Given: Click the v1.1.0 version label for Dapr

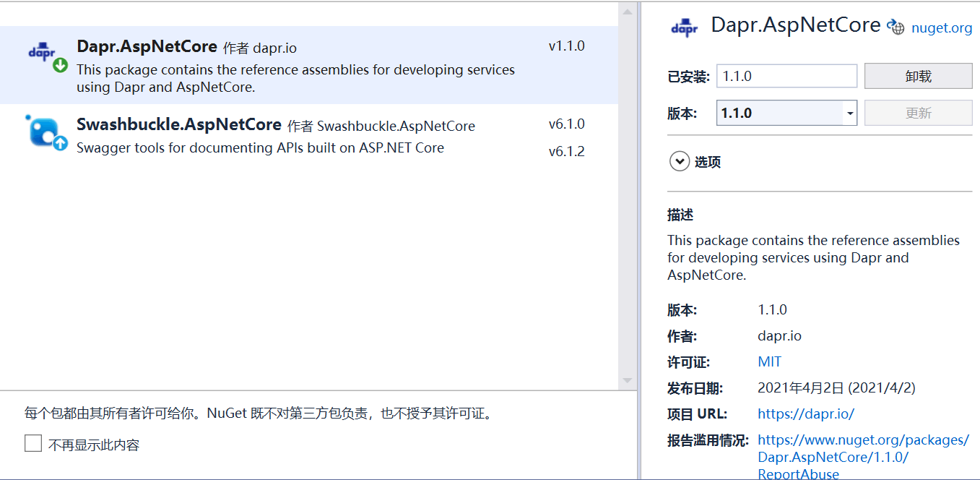Looking at the screenshot, I should coord(566,46).
